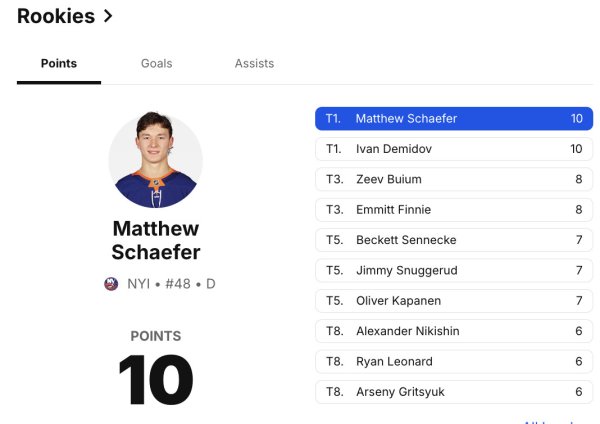The image size is (600, 424).
Task: Switch to the Points tab
Action: tap(58, 63)
